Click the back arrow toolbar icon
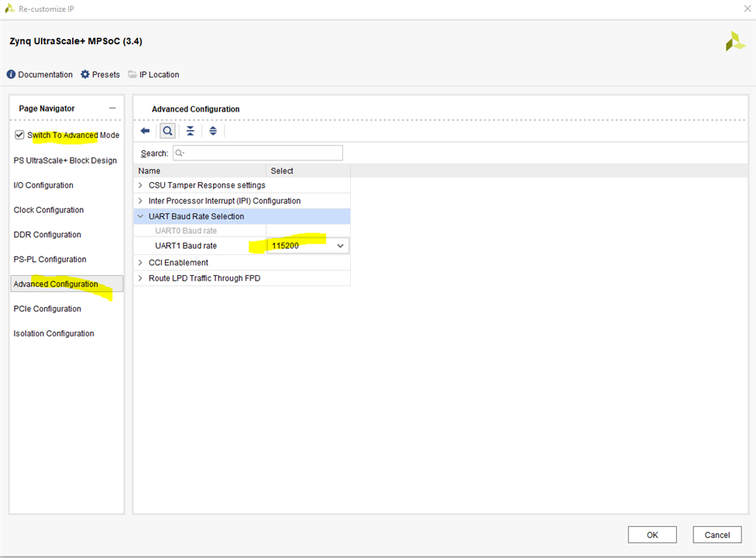 (x=145, y=131)
